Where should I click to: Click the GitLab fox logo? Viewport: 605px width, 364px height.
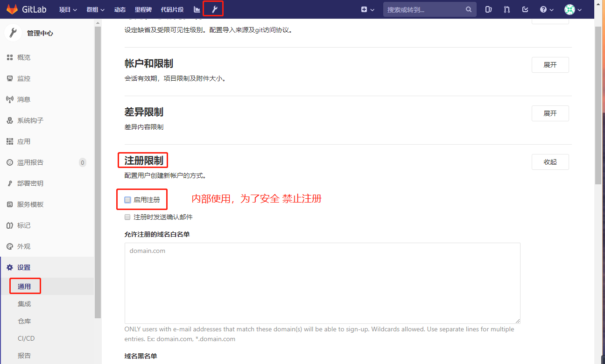pyautogui.click(x=12, y=9)
